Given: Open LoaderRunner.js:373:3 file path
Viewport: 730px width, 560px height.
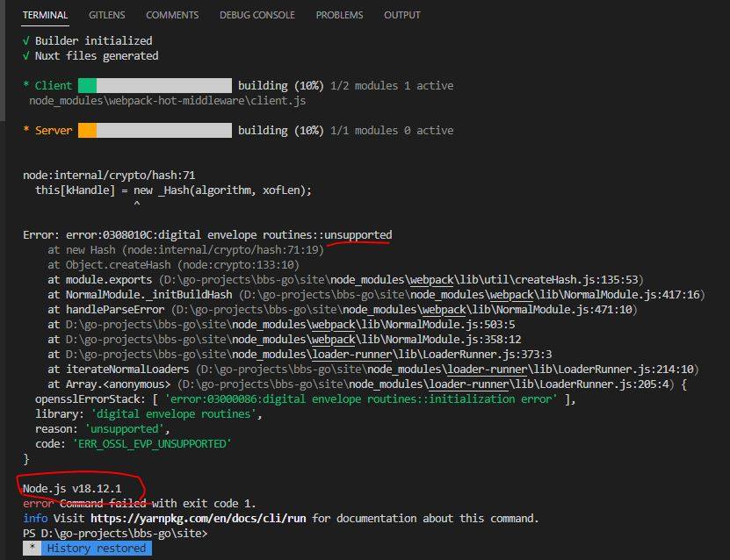Looking at the screenshot, I should tap(308, 355).
